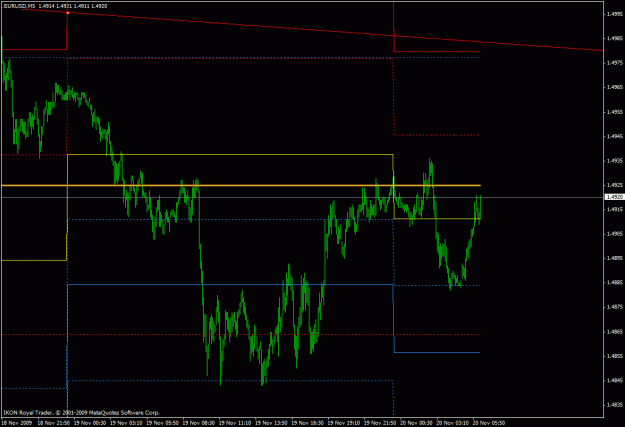Click the 18 Nov 21:50 time label
625x427 pixels.
[53, 423]
